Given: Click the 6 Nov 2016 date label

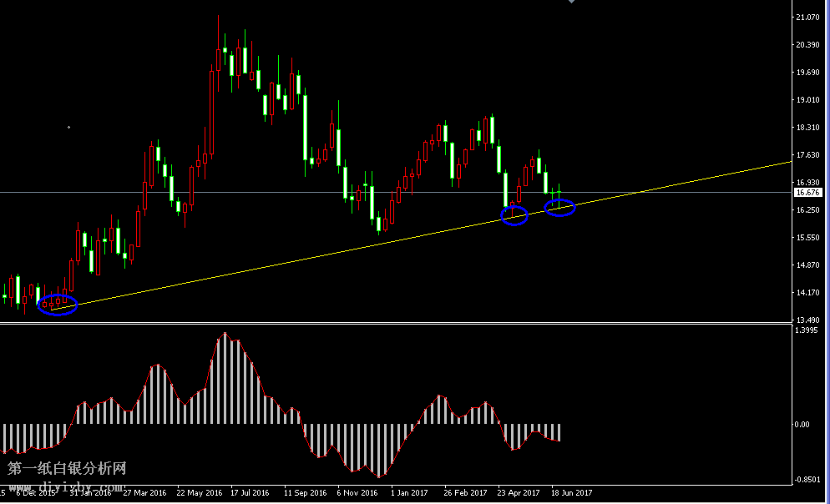Looking at the screenshot, I should [x=357, y=493].
